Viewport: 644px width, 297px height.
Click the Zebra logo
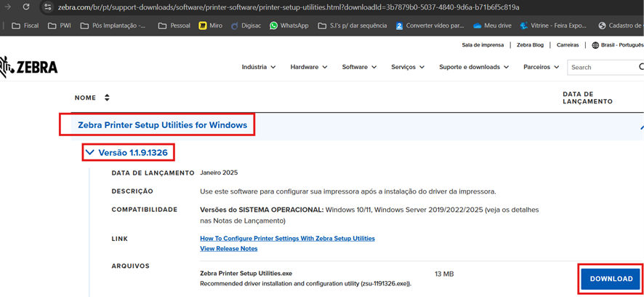click(29, 67)
